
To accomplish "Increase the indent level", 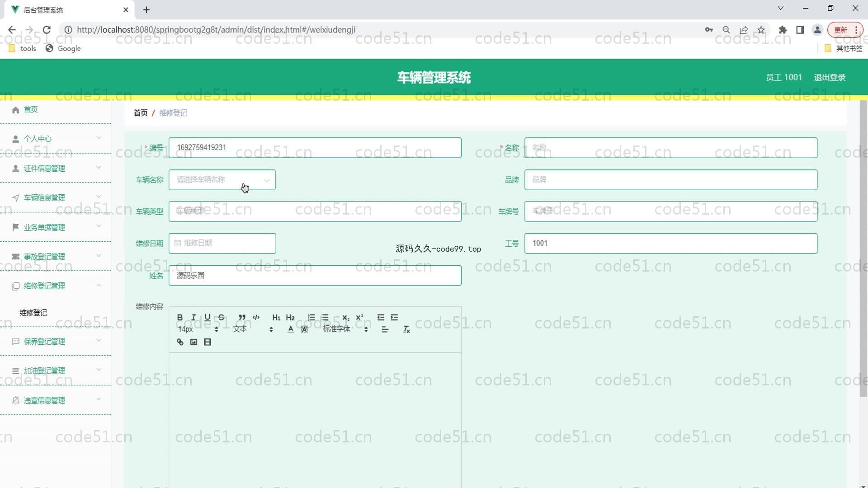I will (x=394, y=317).
